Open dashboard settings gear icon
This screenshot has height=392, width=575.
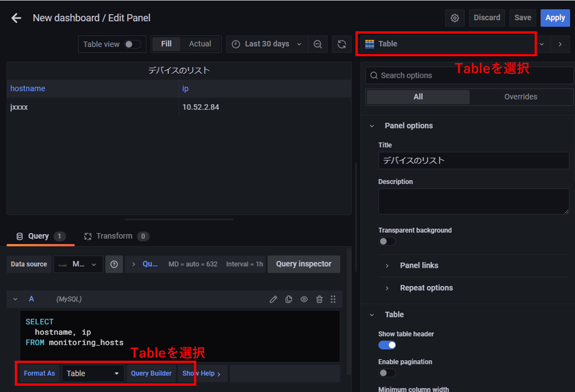pos(454,18)
